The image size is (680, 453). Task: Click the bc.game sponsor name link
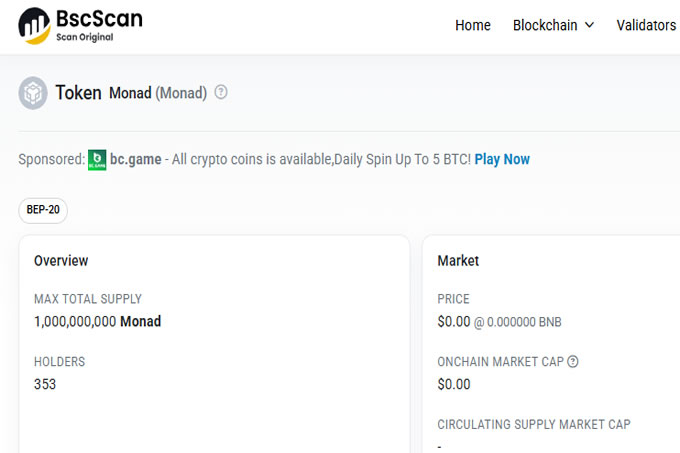136,159
